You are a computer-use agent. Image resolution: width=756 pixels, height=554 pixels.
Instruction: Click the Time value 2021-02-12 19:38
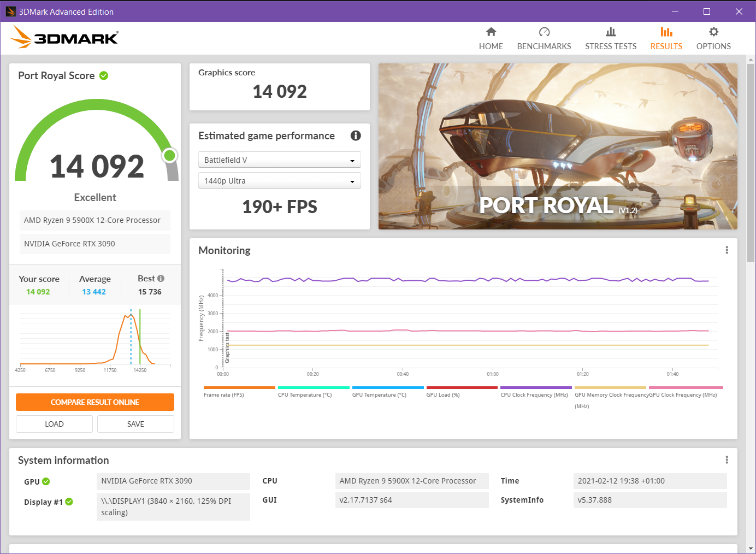tap(650, 481)
